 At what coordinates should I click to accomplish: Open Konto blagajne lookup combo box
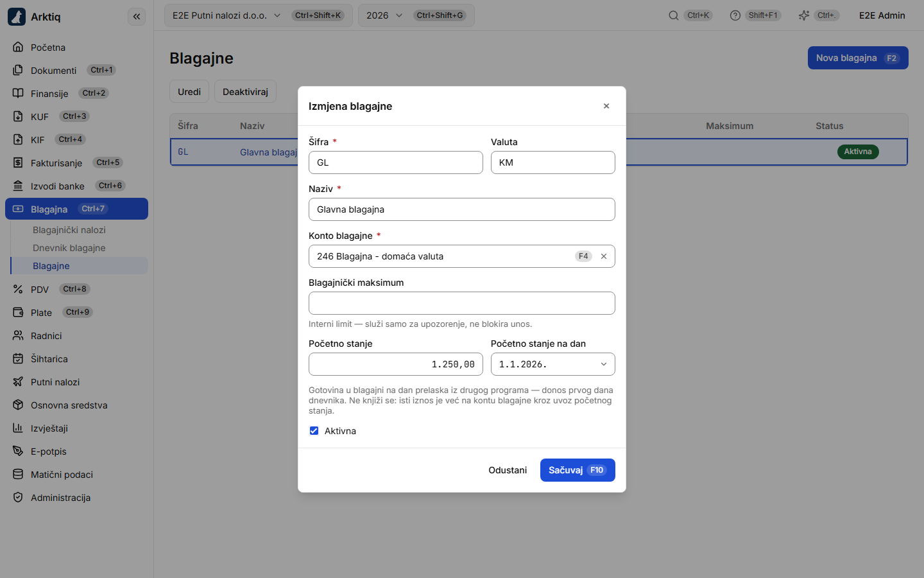pyautogui.click(x=462, y=256)
